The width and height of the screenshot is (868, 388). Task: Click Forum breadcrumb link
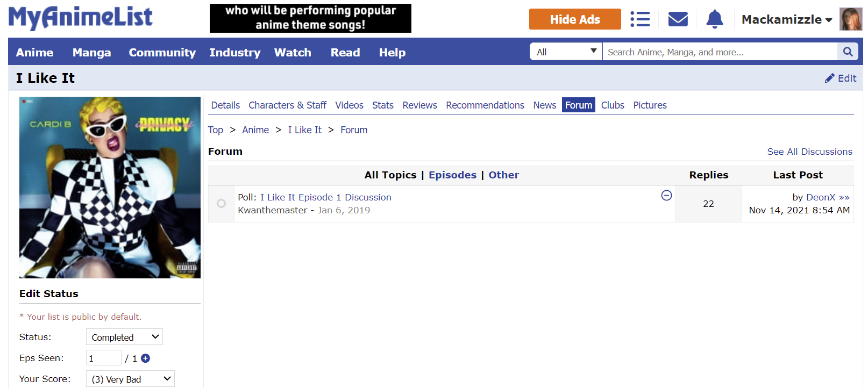tap(354, 130)
